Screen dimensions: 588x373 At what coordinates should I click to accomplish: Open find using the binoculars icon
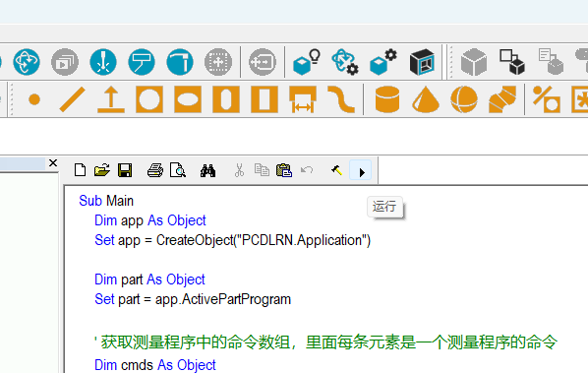pyautogui.click(x=207, y=170)
